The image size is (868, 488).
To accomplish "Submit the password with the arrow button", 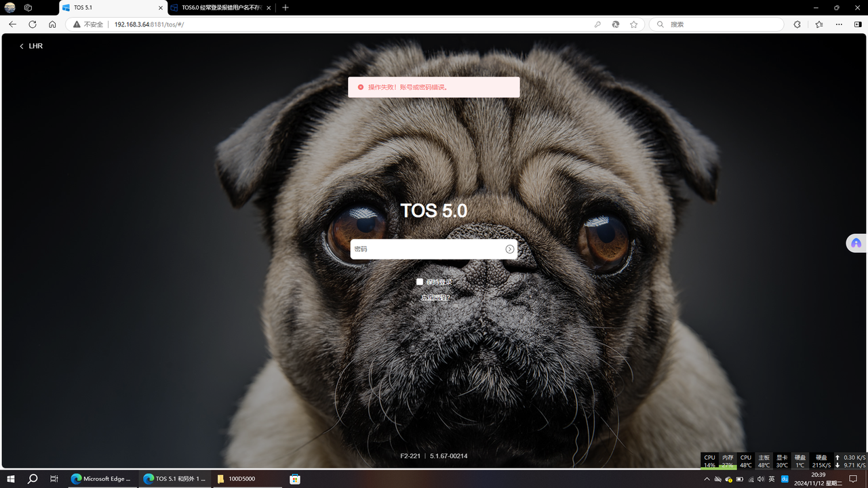I will pyautogui.click(x=510, y=249).
